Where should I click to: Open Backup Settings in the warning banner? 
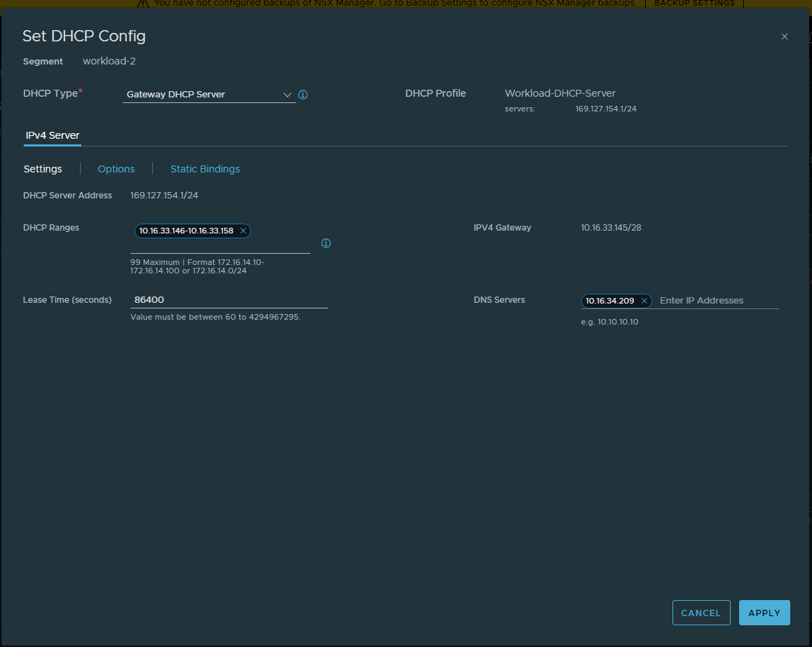click(694, 3)
